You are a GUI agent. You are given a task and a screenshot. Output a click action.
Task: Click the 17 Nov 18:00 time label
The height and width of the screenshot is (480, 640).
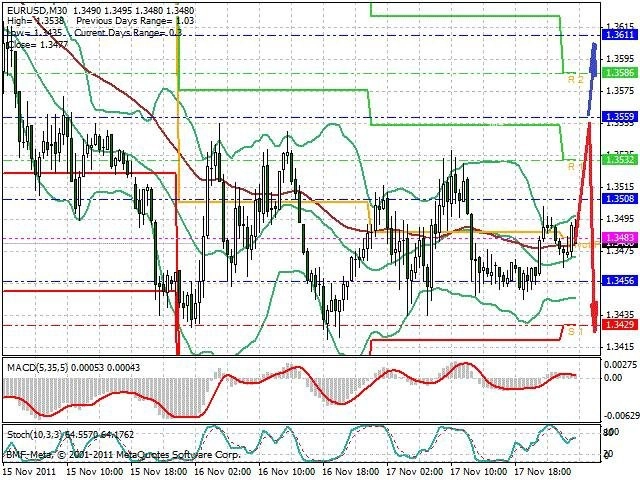tap(543, 471)
